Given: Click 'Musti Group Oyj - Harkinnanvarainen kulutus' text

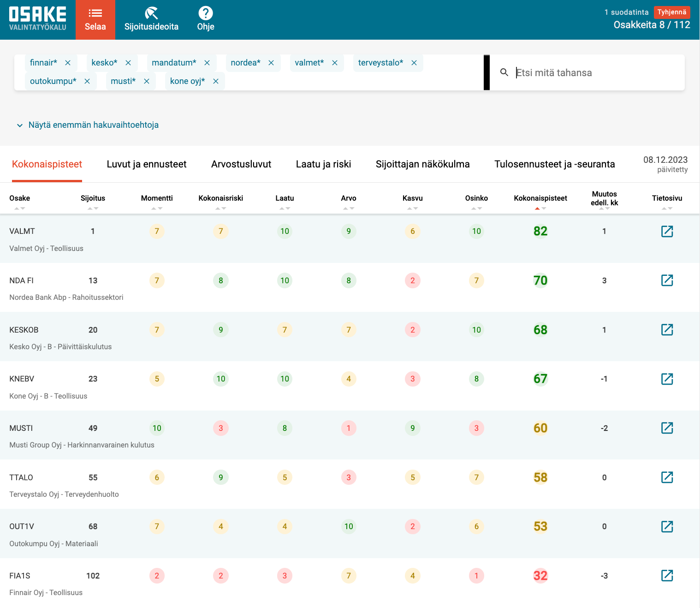Looking at the screenshot, I should point(82,445).
